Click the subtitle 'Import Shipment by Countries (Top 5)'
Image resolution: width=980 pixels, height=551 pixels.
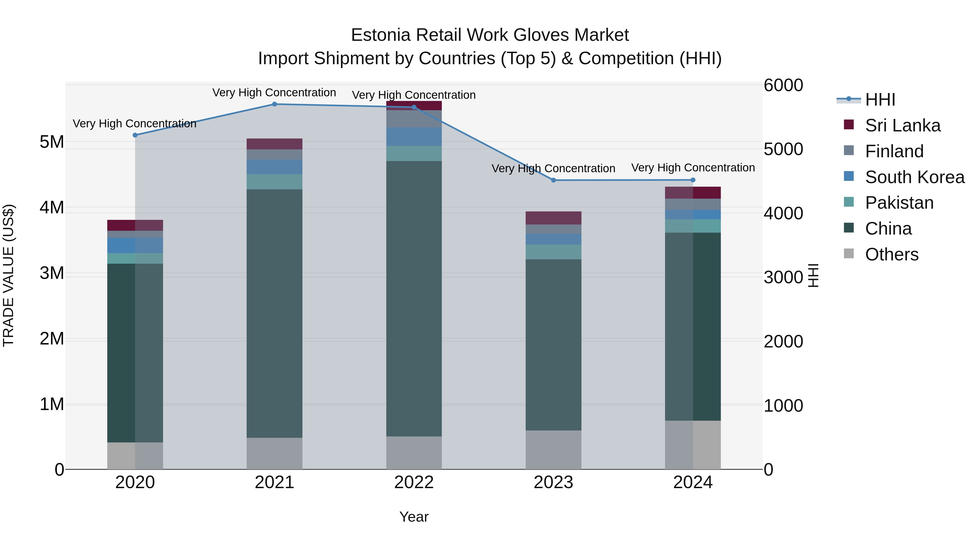[407, 59]
